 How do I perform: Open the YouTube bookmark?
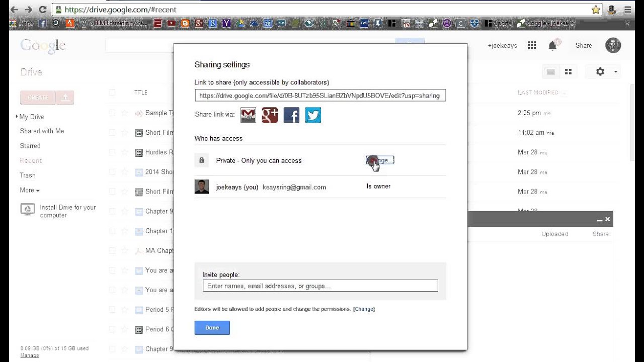tap(171, 23)
